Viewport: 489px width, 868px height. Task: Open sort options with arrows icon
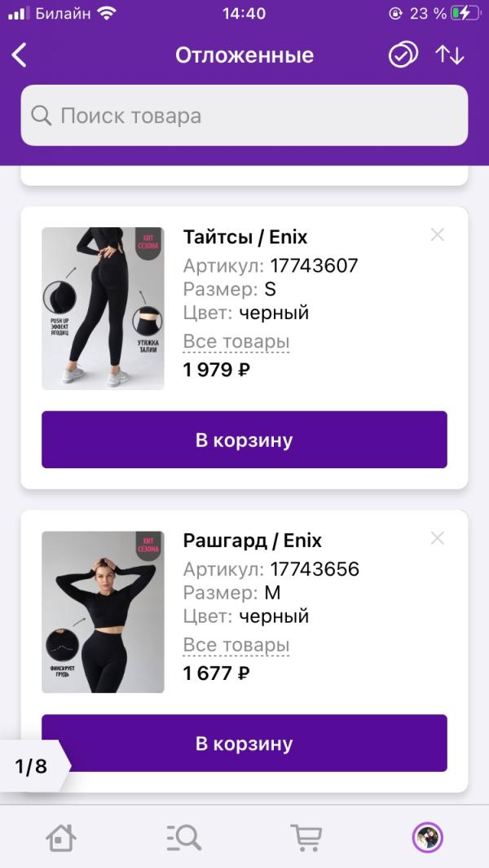449,55
